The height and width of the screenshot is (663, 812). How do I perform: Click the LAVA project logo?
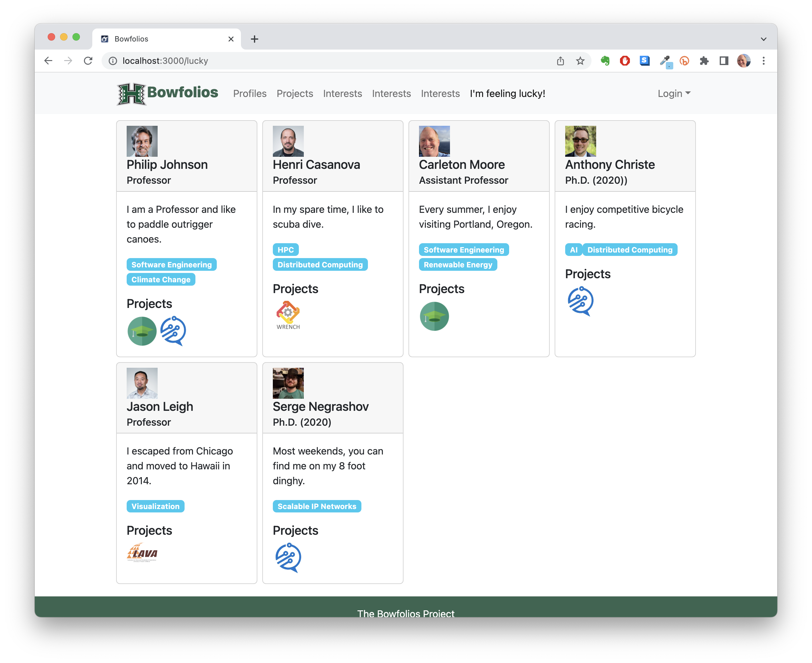tap(142, 553)
